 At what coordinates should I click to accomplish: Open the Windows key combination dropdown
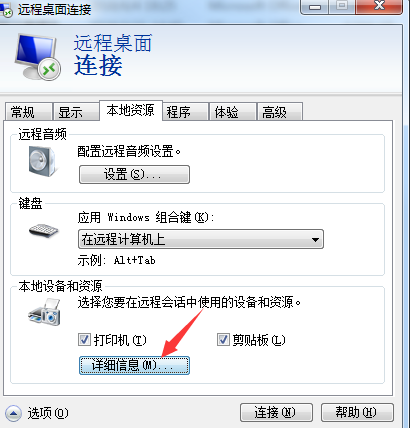(201, 239)
